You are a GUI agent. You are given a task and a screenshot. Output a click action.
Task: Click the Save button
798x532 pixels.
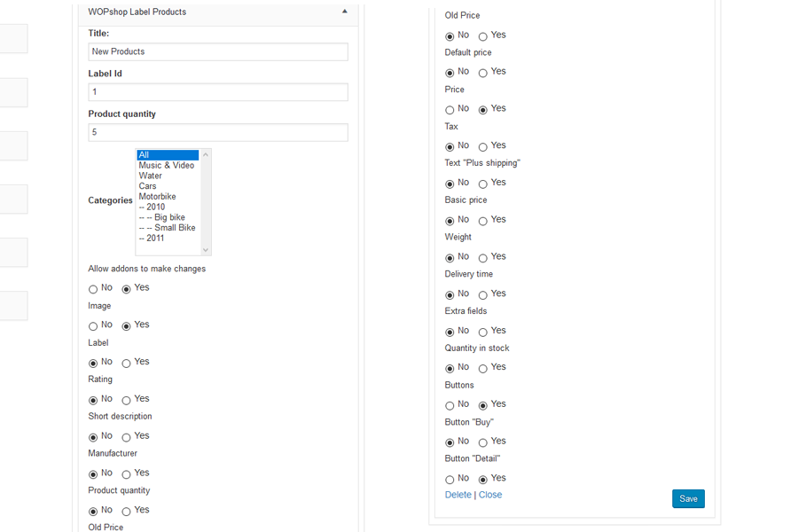[688, 498]
